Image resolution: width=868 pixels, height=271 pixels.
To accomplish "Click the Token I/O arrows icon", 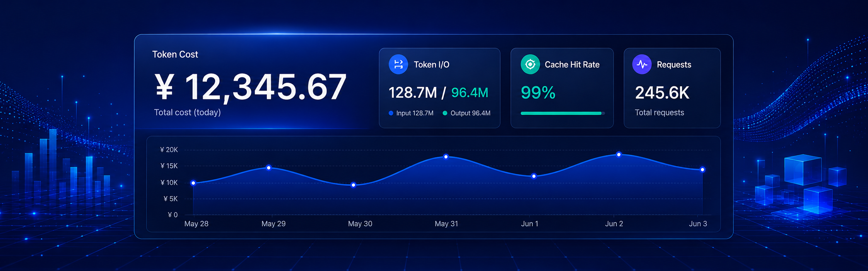I will tap(398, 64).
